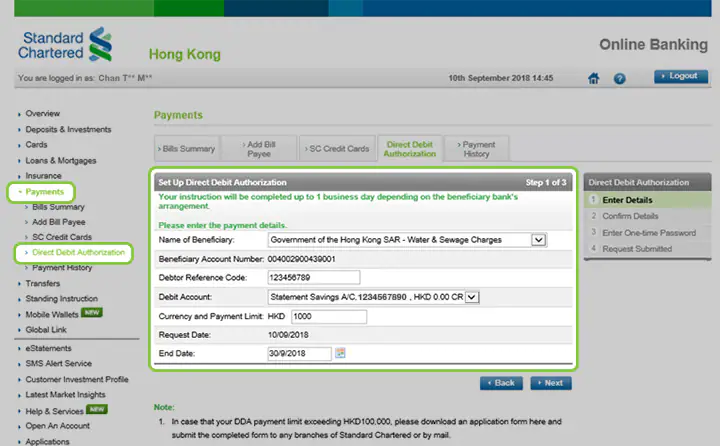Open the End Date calendar picker
The height and width of the screenshot is (446, 720).
pyautogui.click(x=340, y=353)
